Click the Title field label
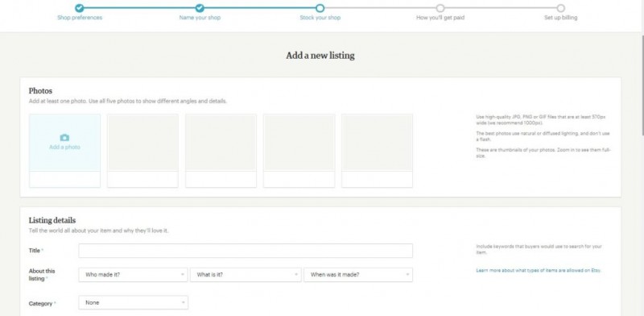Image resolution: width=644 pixels, height=316 pixels. (x=35, y=251)
